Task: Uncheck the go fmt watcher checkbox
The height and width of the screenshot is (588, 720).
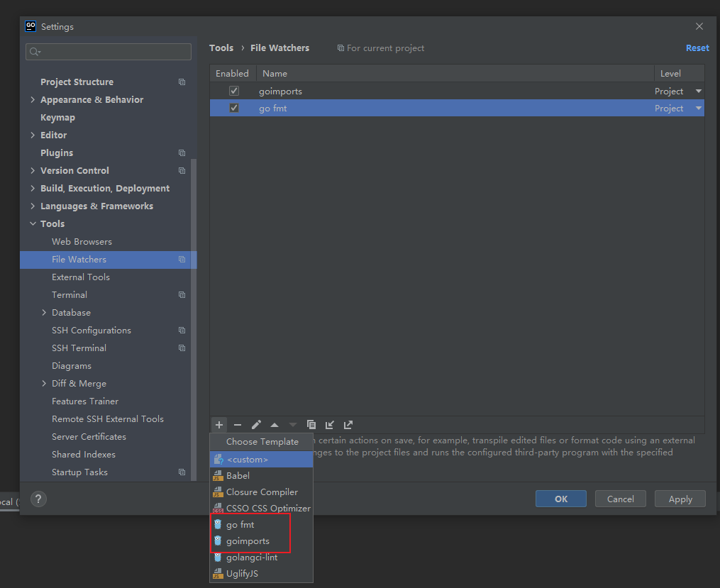Action: click(x=234, y=109)
